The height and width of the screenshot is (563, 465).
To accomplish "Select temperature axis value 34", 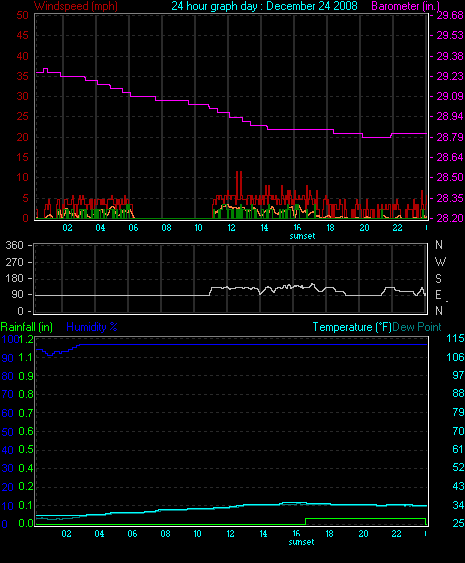I will (458, 506).
